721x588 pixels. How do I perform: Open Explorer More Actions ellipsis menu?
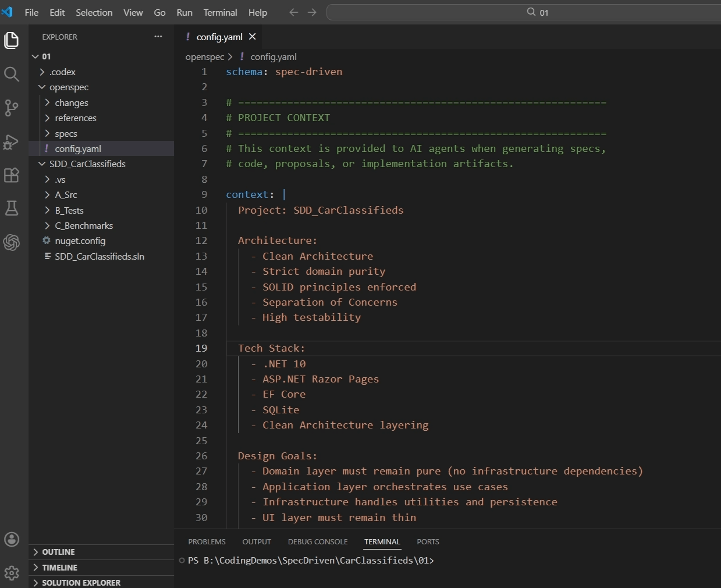(158, 36)
